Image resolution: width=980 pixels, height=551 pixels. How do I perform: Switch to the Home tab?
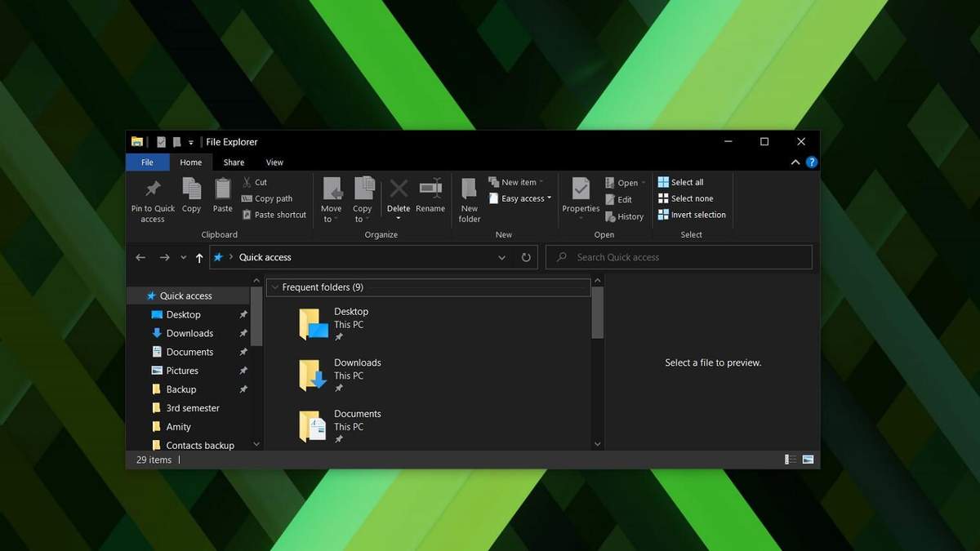click(191, 162)
